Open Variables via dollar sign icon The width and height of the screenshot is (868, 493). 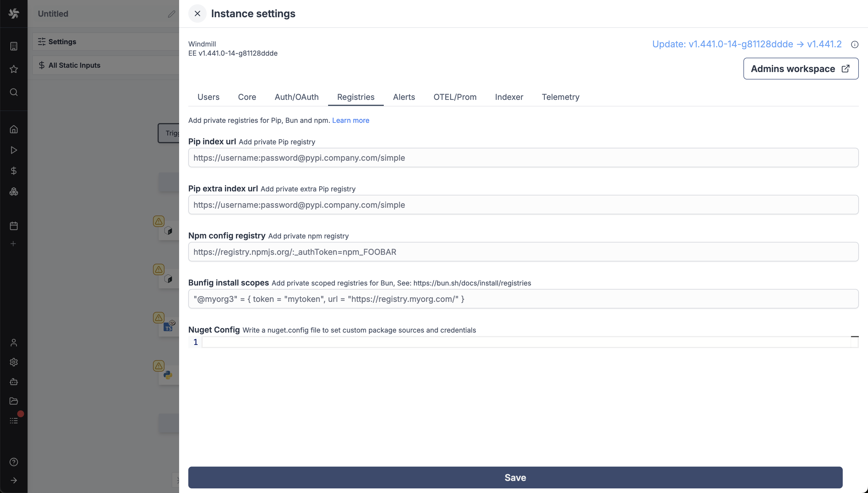[x=13, y=171]
